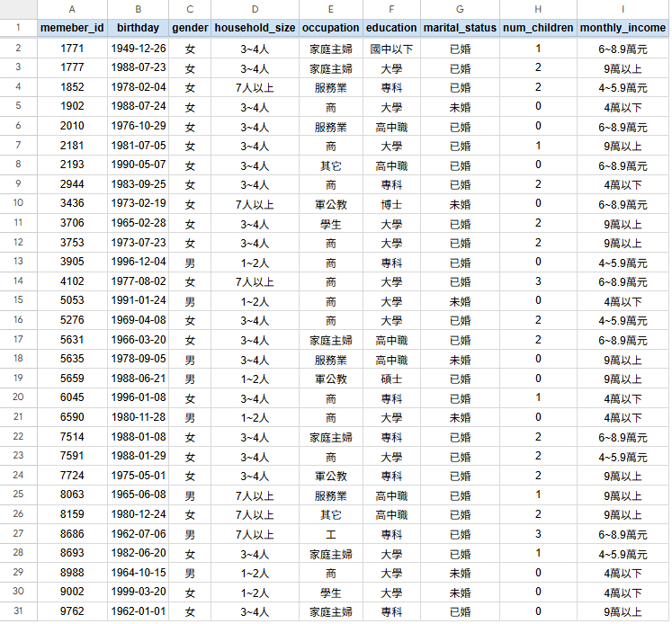Select cell with member ID 1771
The image size is (672, 624).
(72, 49)
